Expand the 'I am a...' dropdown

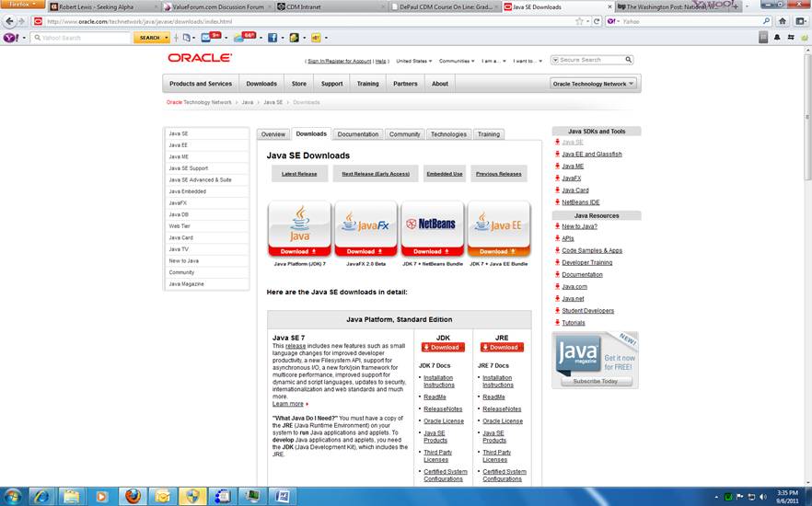[493, 61]
